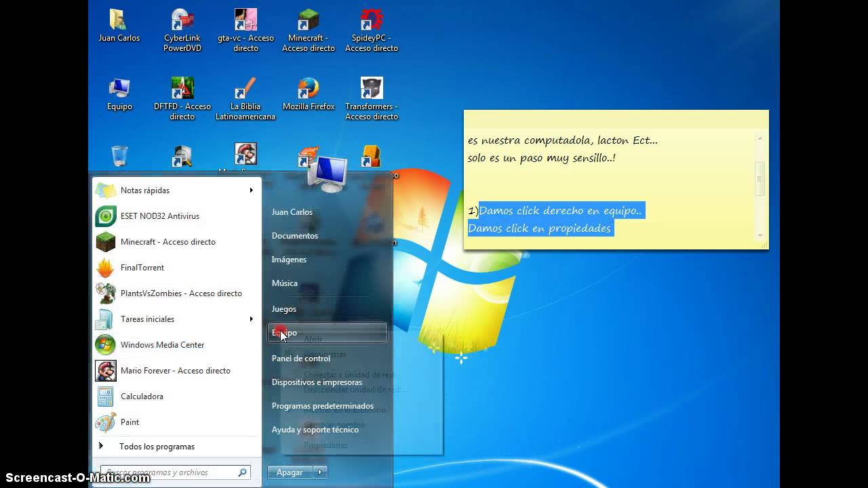The height and width of the screenshot is (488, 868).
Task: Select the orange blocks shortcut icon on desktop
Action: coord(371,157)
